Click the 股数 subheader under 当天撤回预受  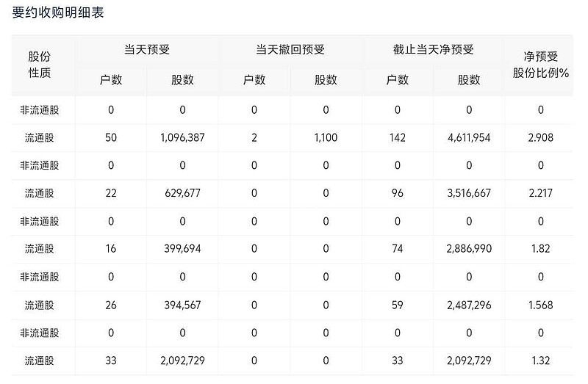click(326, 80)
